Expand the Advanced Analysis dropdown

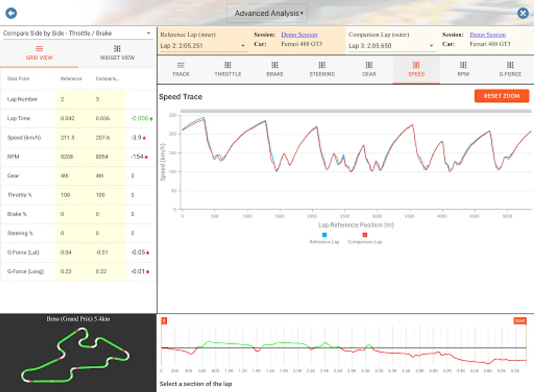tap(267, 14)
